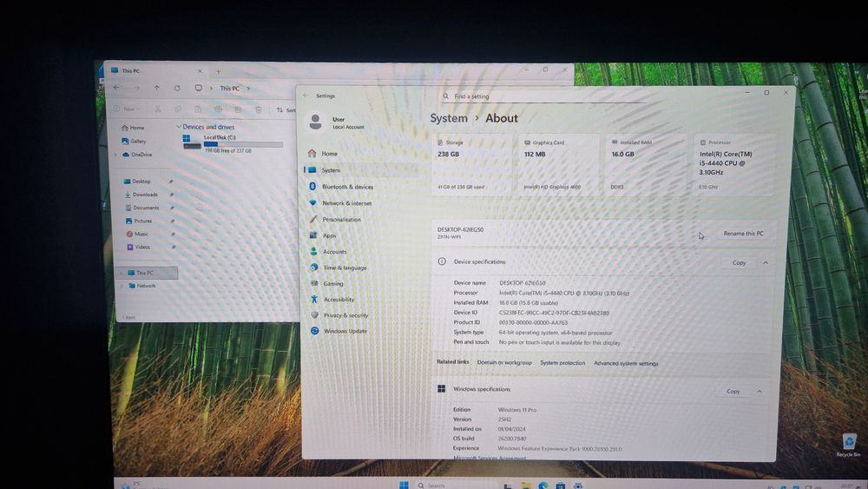Screen dimensions: 868x489
Task: Click the Paste icon in File Explorer toolbar
Action: click(198, 109)
